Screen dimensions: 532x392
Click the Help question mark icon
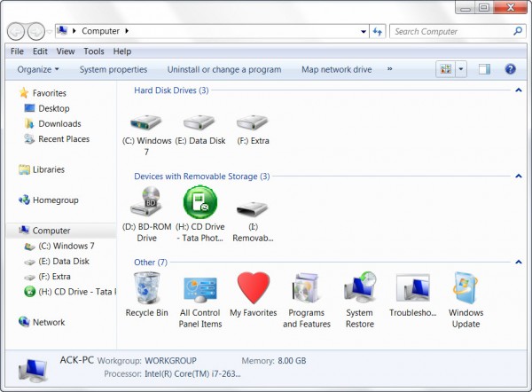[510, 69]
